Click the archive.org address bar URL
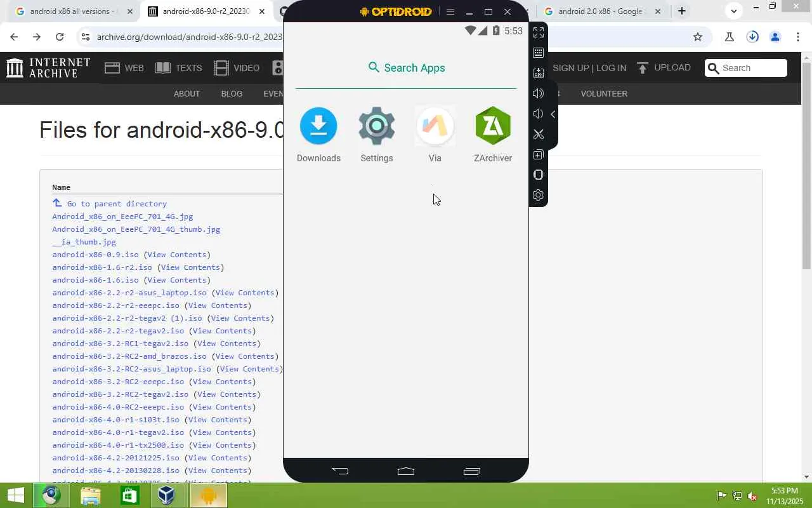The image size is (812, 508). (189, 37)
